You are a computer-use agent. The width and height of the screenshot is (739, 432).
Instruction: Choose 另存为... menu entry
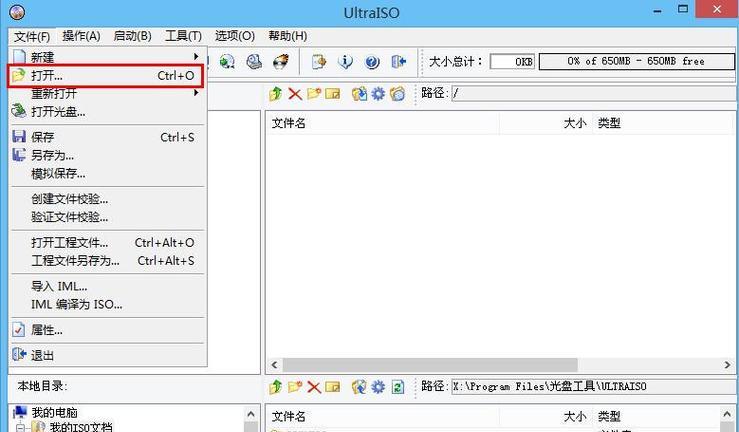pos(107,155)
